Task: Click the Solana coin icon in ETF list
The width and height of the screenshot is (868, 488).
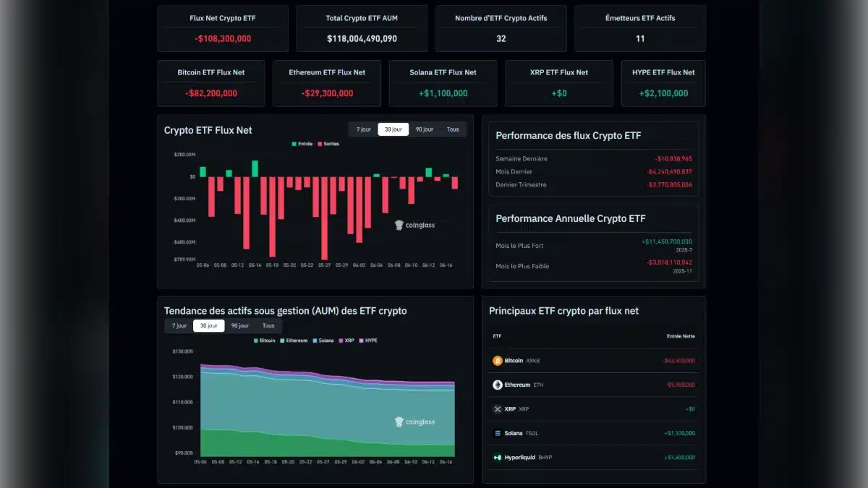Action: [x=498, y=433]
